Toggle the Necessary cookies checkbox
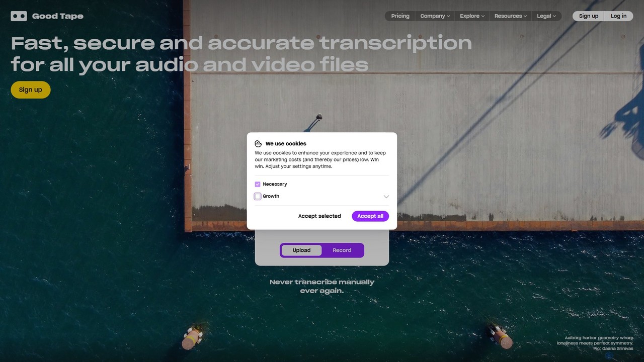Image resolution: width=644 pixels, height=362 pixels. (258, 185)
